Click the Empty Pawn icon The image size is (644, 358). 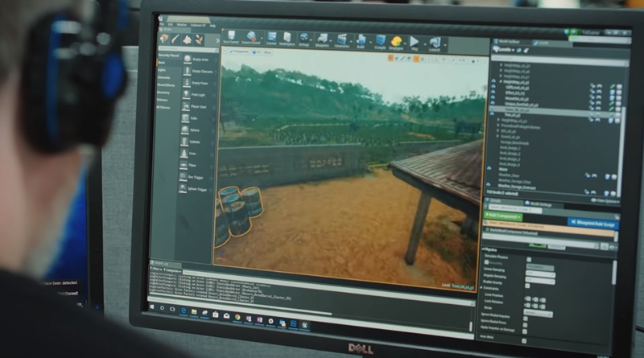187,83
